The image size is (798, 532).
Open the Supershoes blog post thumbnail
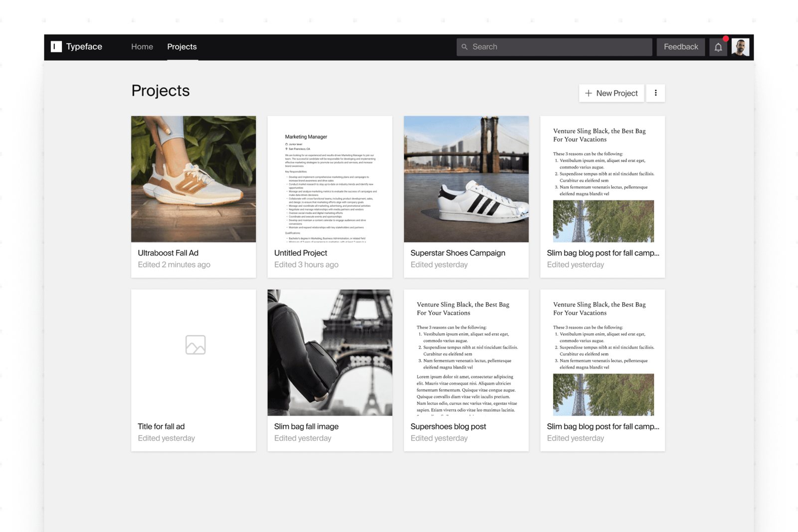466,353
